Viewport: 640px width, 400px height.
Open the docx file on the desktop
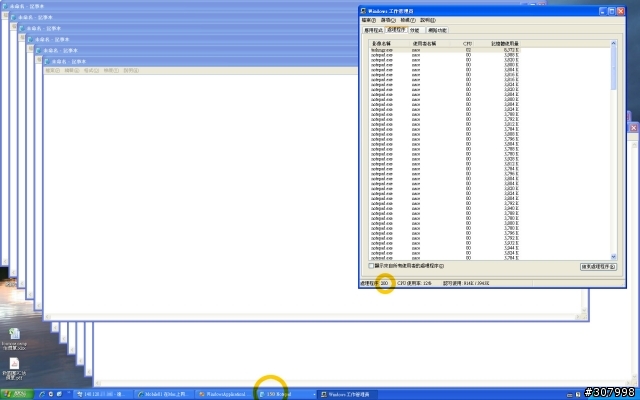point(14,339)
